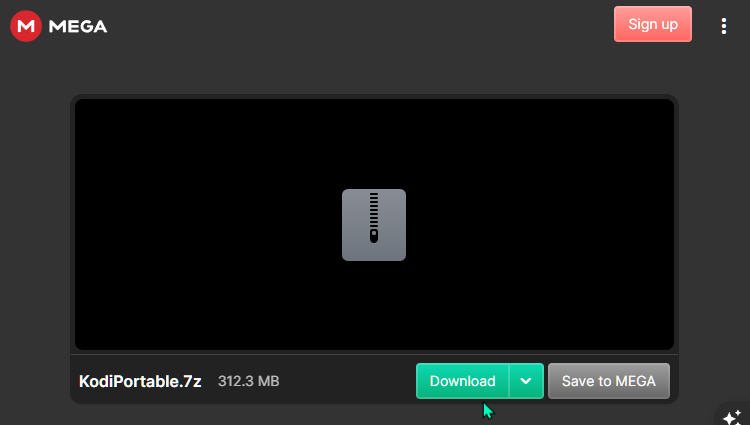The height and width of the screenshot is (425, 750).
Task: Click the 312.3 MB file size label
Action: [x=249, y=381]
